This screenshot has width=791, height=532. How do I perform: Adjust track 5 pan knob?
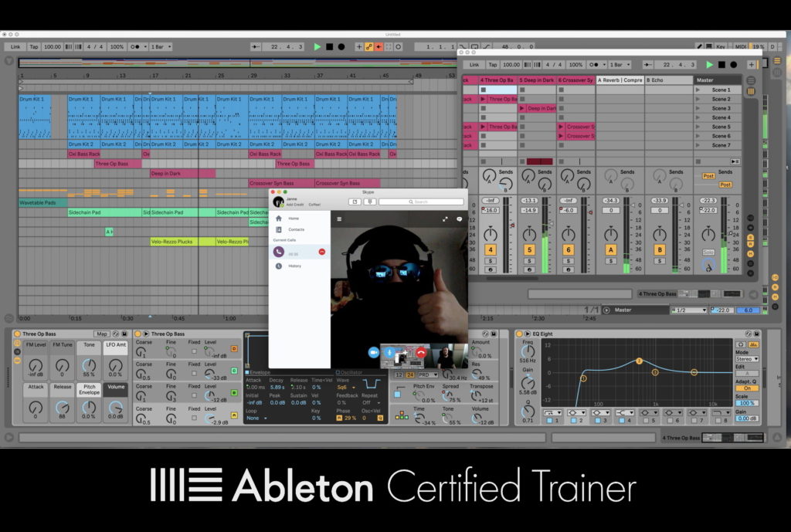(529, 234)
